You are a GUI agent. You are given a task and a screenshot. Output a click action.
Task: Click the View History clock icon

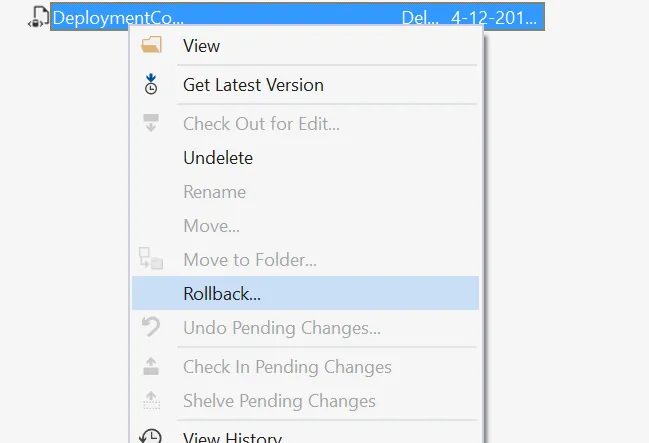tap(151, 436)
